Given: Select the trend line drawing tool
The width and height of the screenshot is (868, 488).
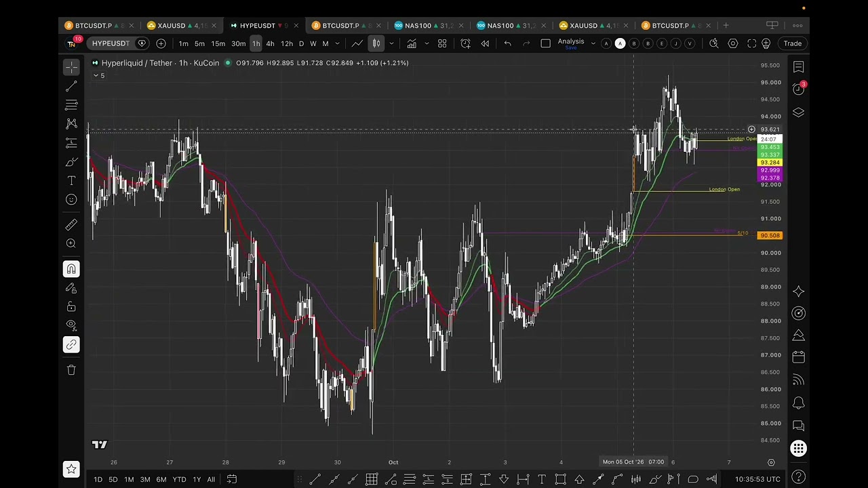Looking at the screenshot, I should coord(71,86).
